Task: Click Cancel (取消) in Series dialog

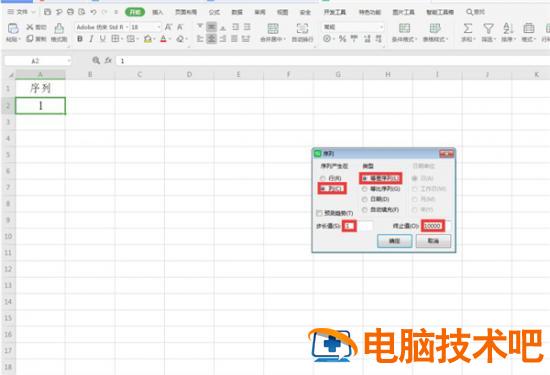Action: coord(433,241)
